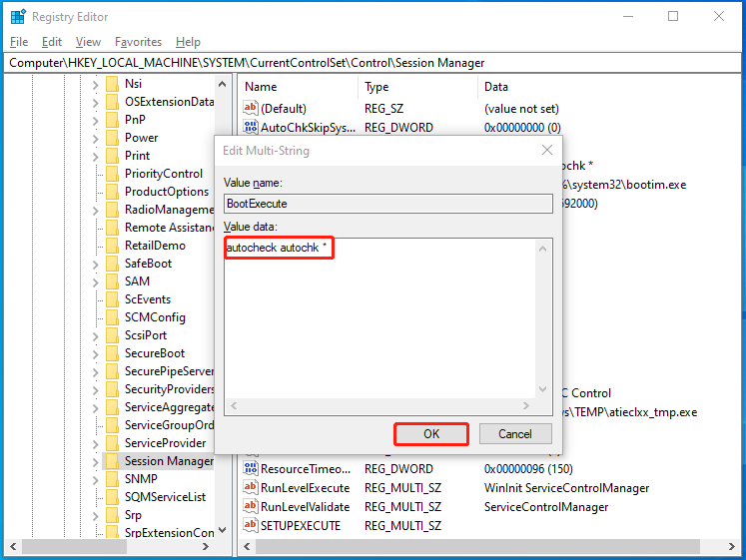Click the Registry Editor title bar icon
The image size is (746, 560).
[18, 16]
